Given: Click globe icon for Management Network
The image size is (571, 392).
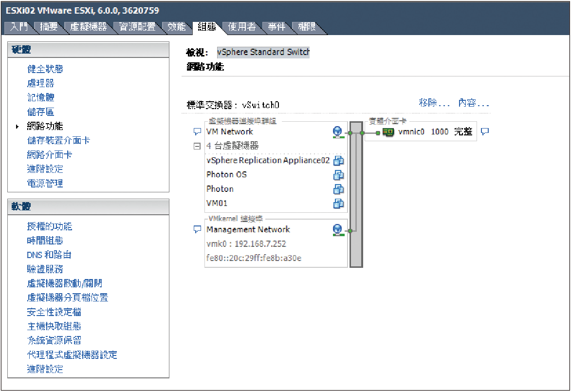Looking at the screenshot, I should point(338,230).
